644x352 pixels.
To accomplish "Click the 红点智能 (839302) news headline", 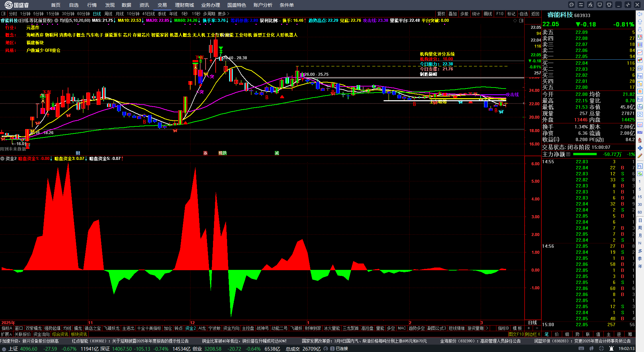I will click(130, 341).
